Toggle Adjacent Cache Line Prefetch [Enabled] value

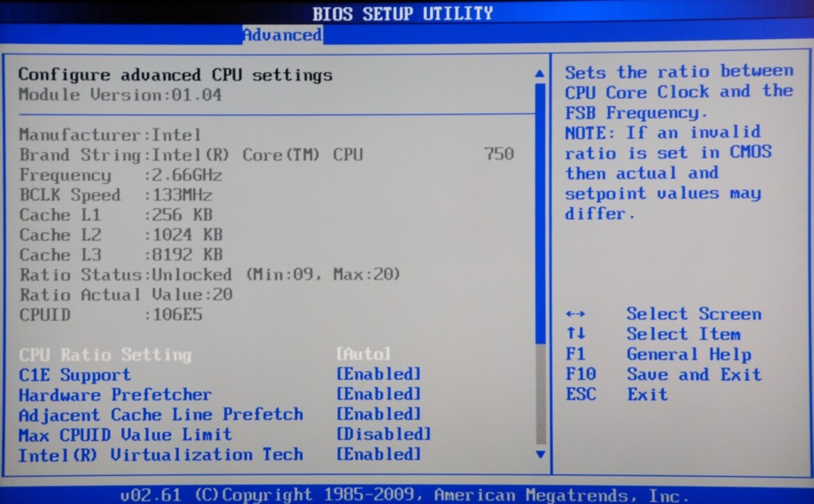tap(378, 414)
